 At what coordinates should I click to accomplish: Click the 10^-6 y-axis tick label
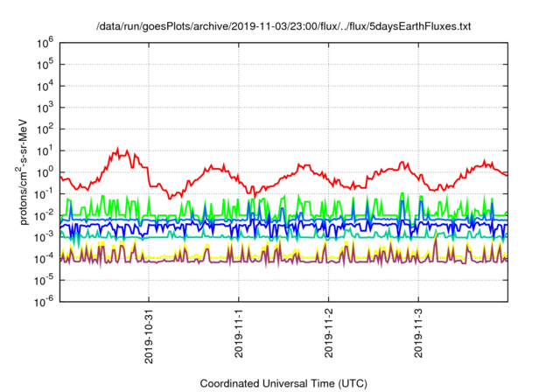[45, 303]
